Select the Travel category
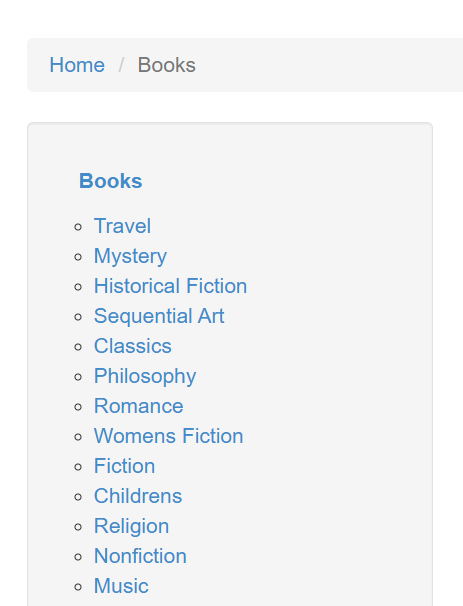Screen dimensions: 463x606 click(x=122, y=226)
